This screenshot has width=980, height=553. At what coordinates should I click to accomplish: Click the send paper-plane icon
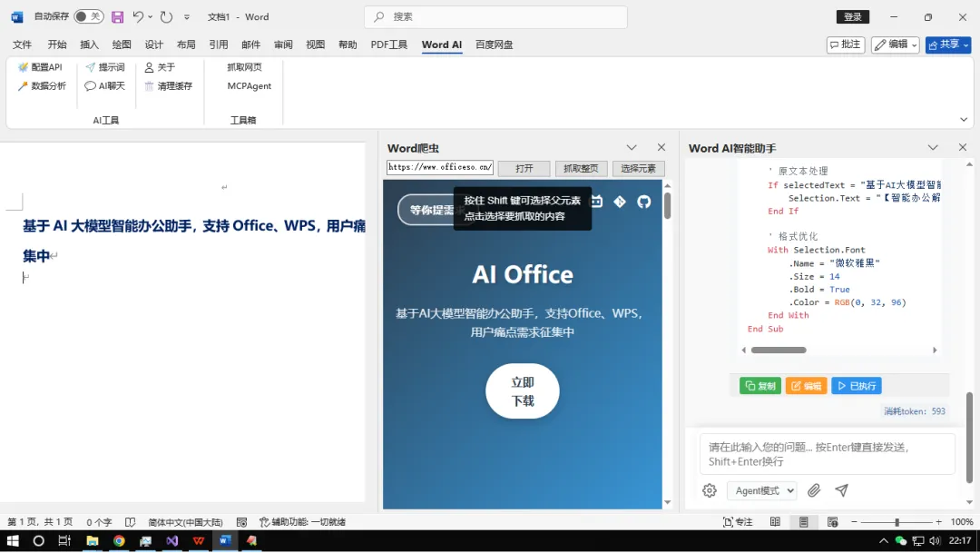point(842,490)
